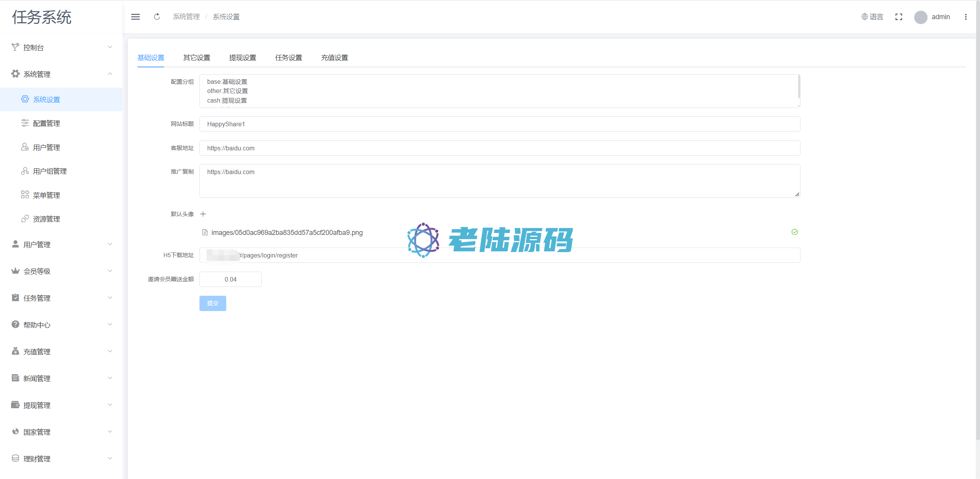Open 配置管理 in the sidebar
Screen dimensions: 980x479
point(46,124)
